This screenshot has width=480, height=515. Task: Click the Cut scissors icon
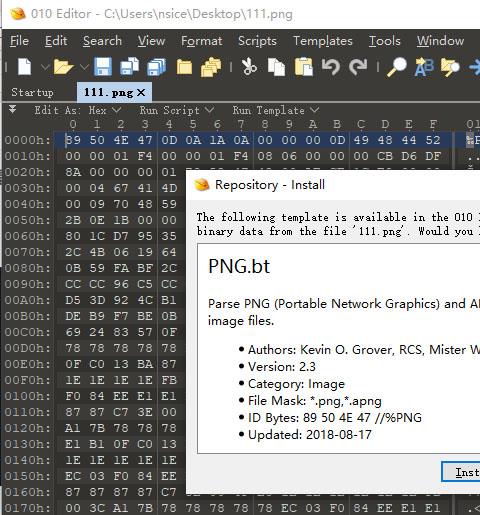tap(249, 67)
